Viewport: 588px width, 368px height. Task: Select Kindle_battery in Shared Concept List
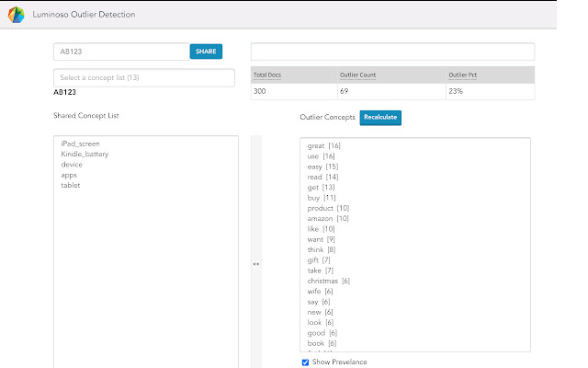[85, 155]
